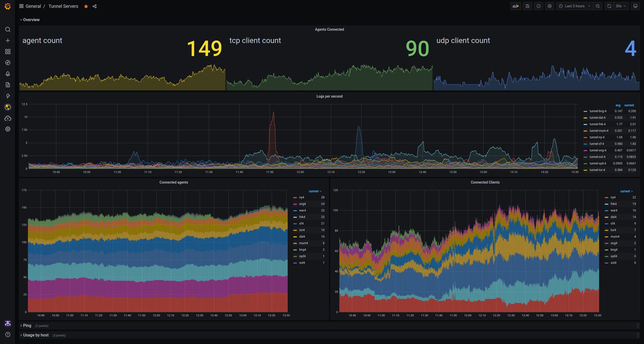Image resolution: width=644 pixels, height=344 pixels.
Task: Open the Alerting bell icon
Action: coord(8,74)
